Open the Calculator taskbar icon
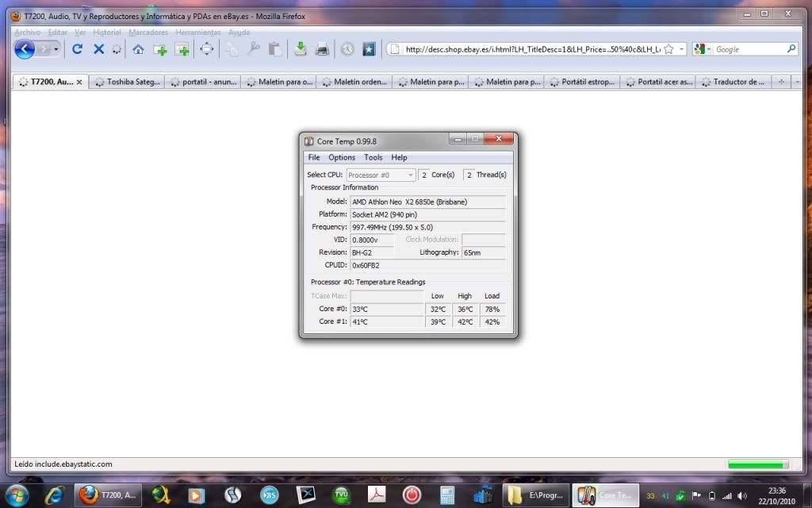812x508 pixels. coord(447,495)
